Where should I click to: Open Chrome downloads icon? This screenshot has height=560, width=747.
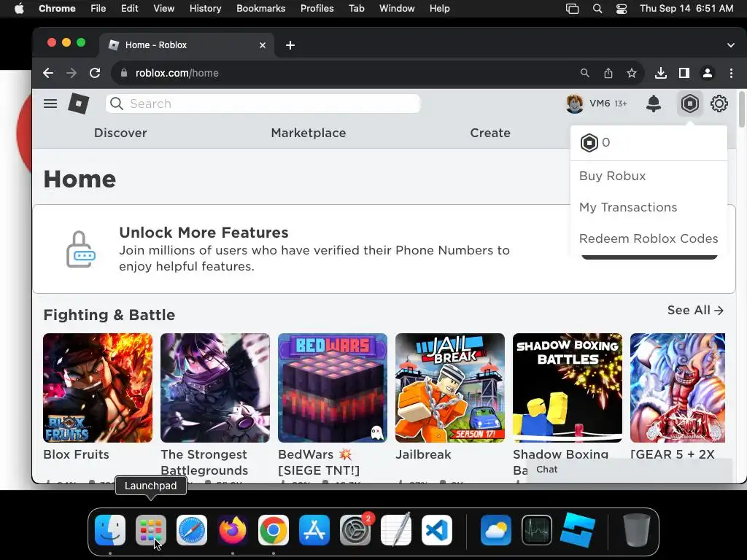coord(660,73)
